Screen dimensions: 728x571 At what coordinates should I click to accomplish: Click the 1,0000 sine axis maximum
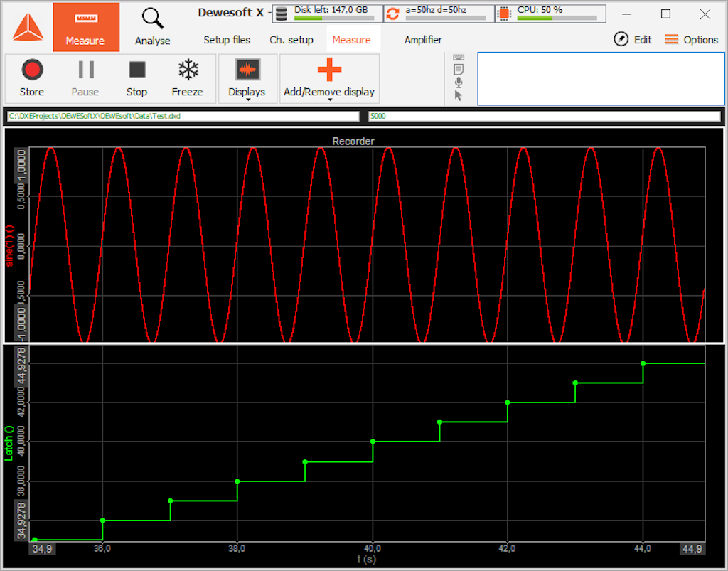pos(22,166)
